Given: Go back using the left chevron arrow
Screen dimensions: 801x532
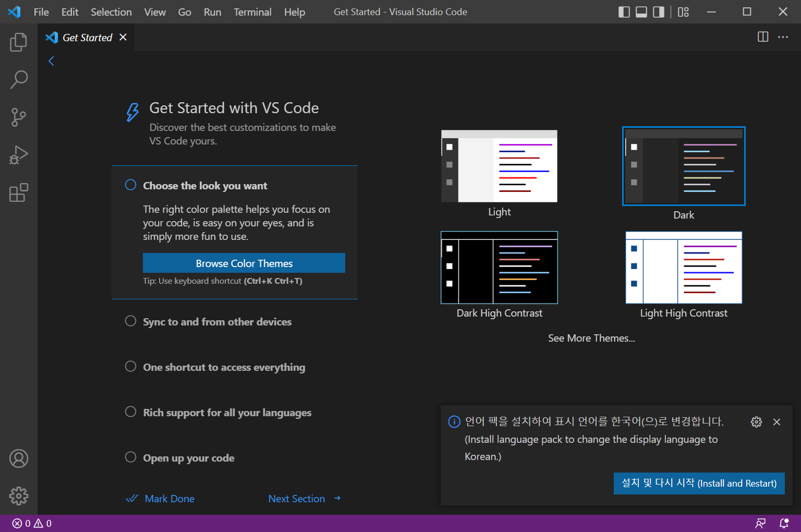Looking at the screenshot, I should 51,61.
